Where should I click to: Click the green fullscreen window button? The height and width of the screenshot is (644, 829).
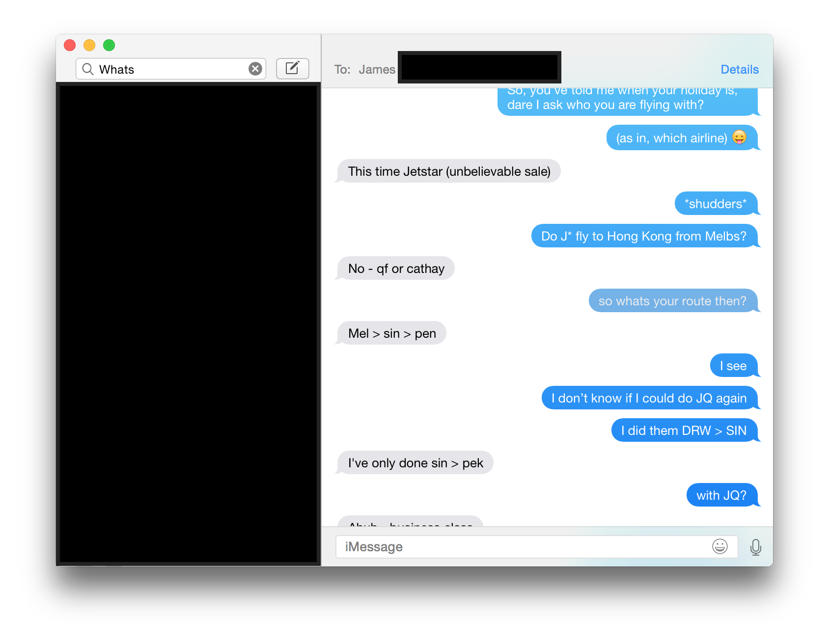(x=109, y=45)
